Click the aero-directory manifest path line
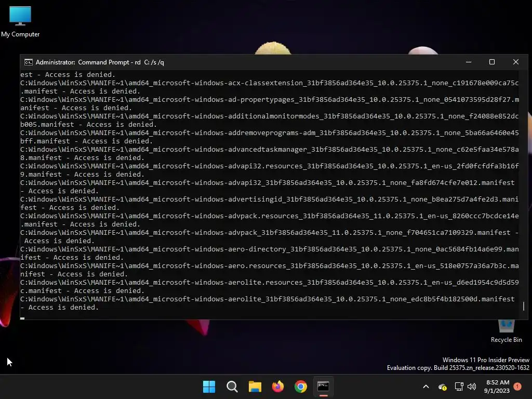The height and width of the screenshot is (399, 532). (x=270, y=249)
